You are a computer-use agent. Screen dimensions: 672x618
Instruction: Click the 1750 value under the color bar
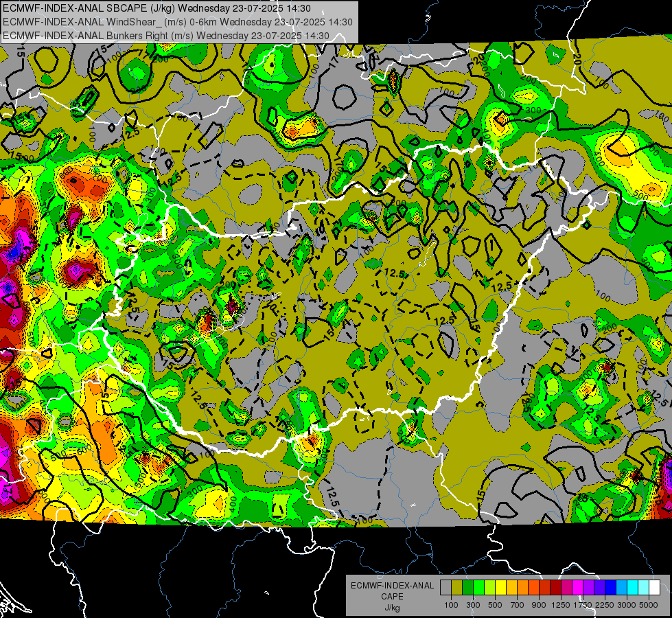(583, 605)
